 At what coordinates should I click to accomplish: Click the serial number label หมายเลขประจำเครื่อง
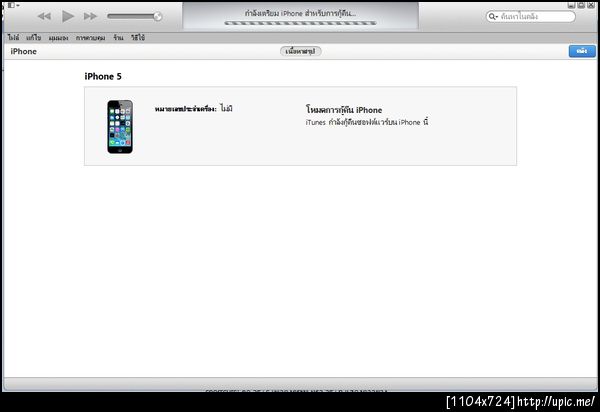coord(185,109)
